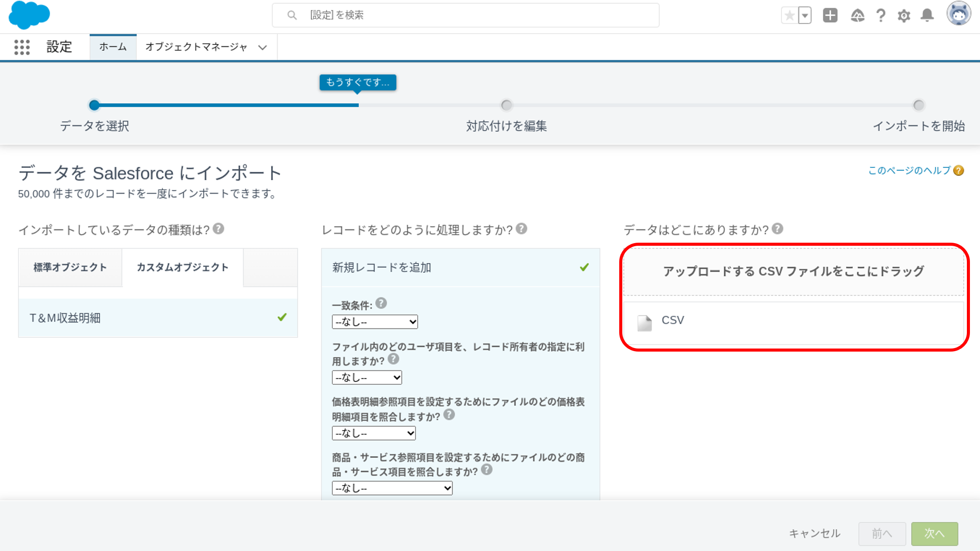The height and width of the screenshot is (551, 980).
Task: Select the 新規レコードを追加 option
Action: [460, 268]
